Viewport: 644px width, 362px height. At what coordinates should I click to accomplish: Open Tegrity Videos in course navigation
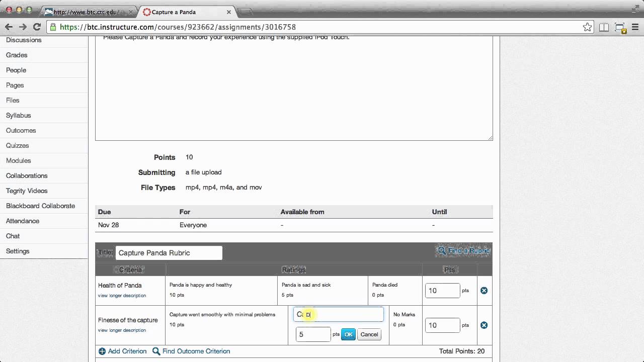tap(27, 191)
